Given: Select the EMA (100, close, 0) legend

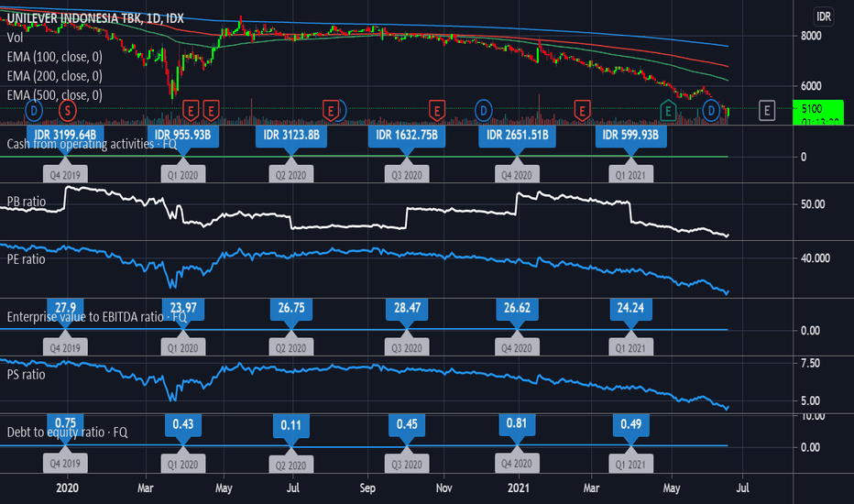Looking at the screenshot, I should (54, 57).
